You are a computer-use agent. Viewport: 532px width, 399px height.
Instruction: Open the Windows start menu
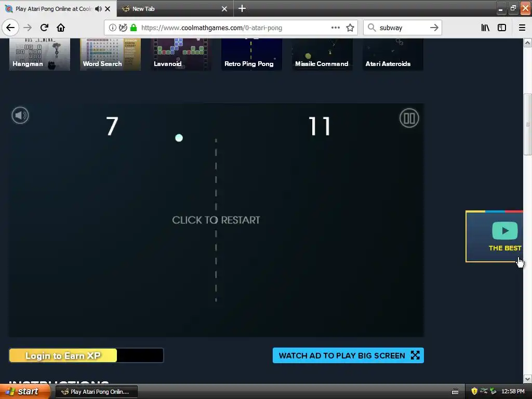[x=25, y=391]
